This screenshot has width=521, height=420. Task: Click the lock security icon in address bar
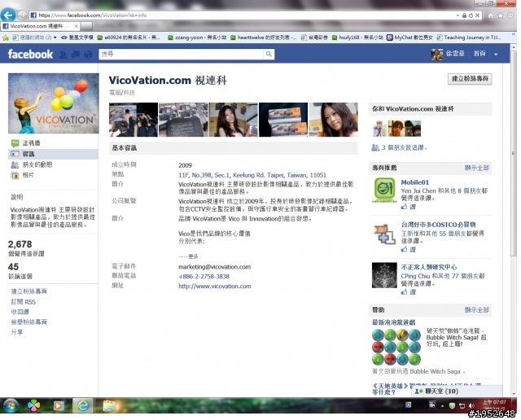(464, 15)
